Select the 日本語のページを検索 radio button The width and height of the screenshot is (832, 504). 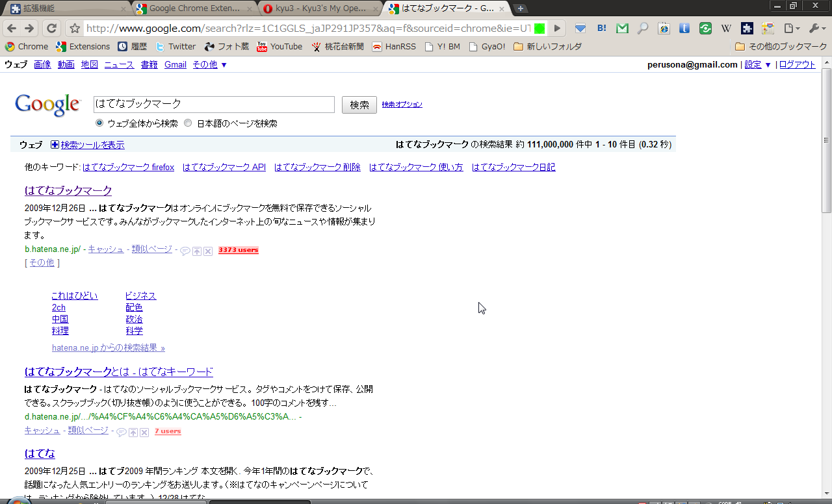click(188, 123)
